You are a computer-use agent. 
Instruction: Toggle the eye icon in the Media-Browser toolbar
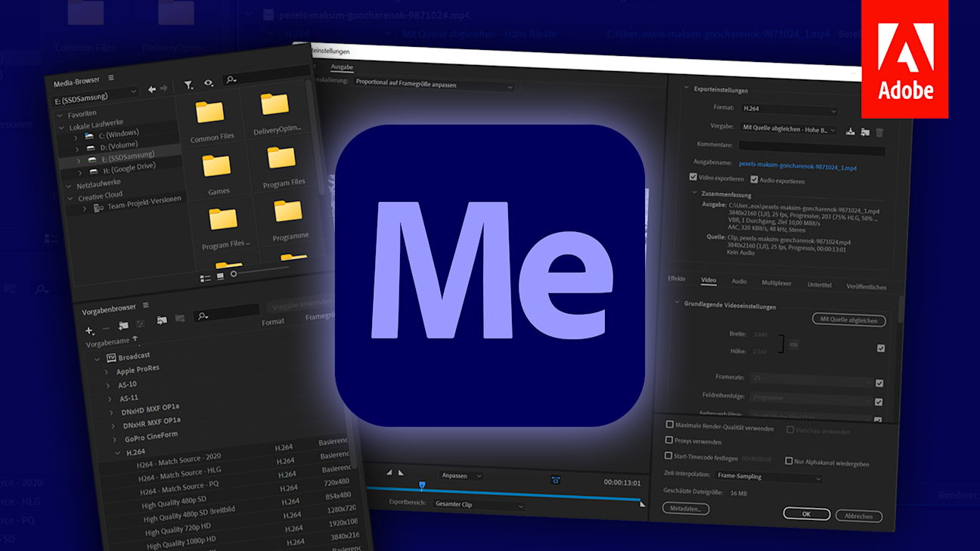coord(209,82)
